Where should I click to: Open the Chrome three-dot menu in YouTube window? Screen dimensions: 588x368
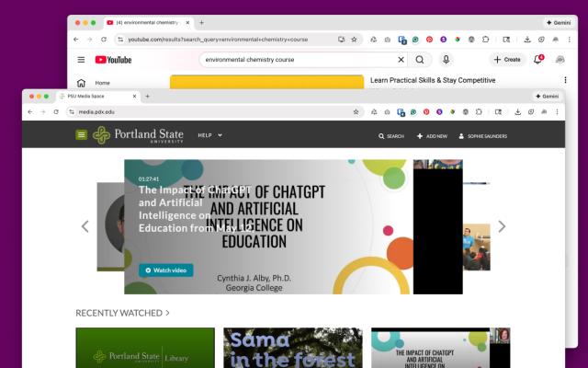pyautogui.click(x=570, y=40)
